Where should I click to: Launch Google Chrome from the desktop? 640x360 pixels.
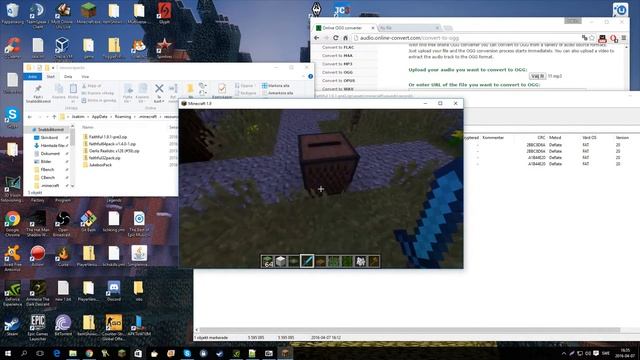[12, 222]
